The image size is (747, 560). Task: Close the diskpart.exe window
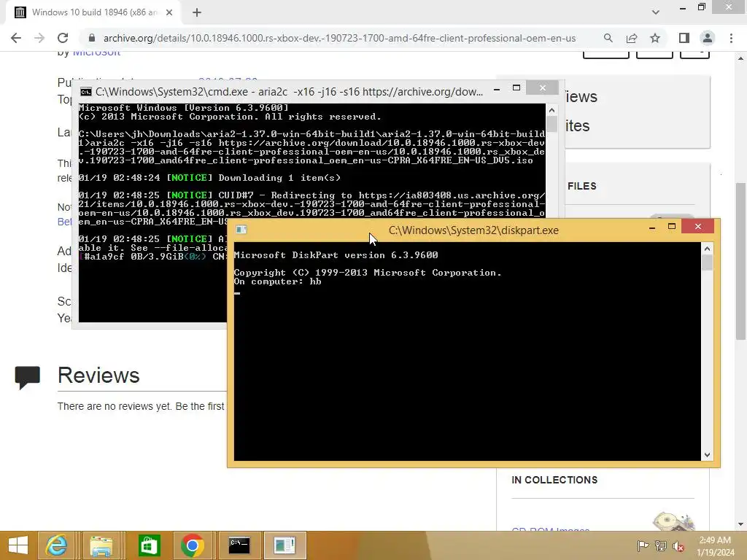point(698,227)
